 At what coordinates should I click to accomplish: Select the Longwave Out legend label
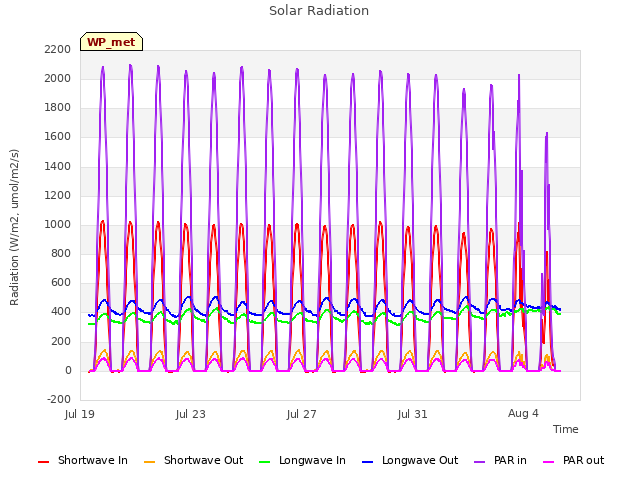(x=420, y=460)
